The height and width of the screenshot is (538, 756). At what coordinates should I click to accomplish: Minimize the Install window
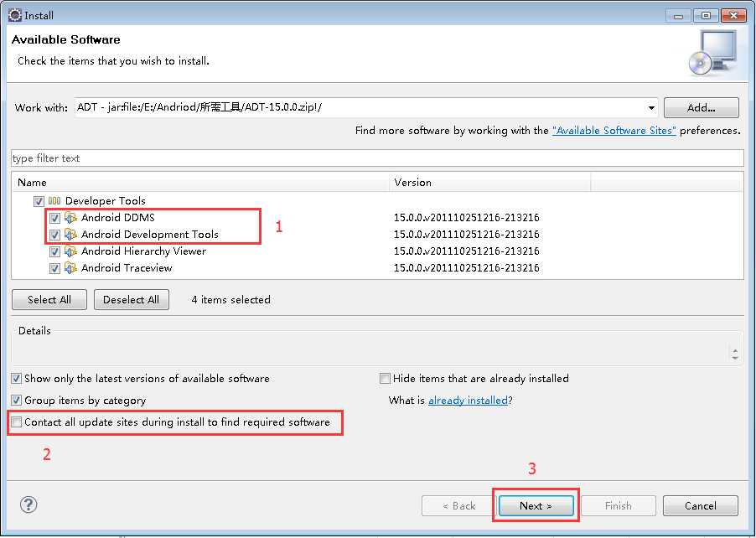tap(678, 16)
